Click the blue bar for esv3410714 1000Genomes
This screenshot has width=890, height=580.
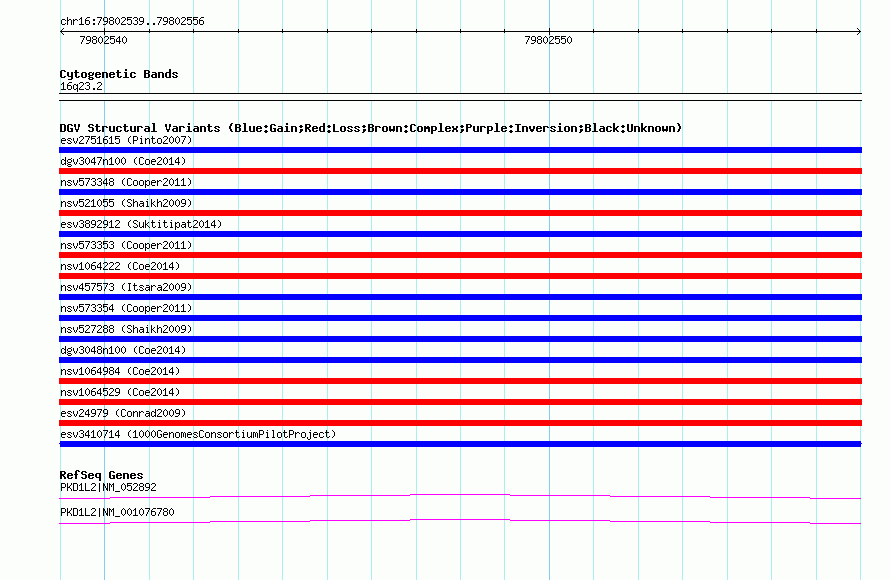460,444
